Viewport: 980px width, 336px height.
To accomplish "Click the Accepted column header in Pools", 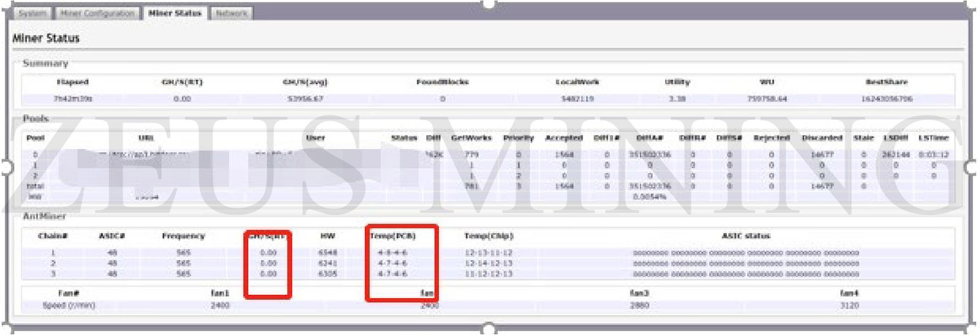I will 563,138.
